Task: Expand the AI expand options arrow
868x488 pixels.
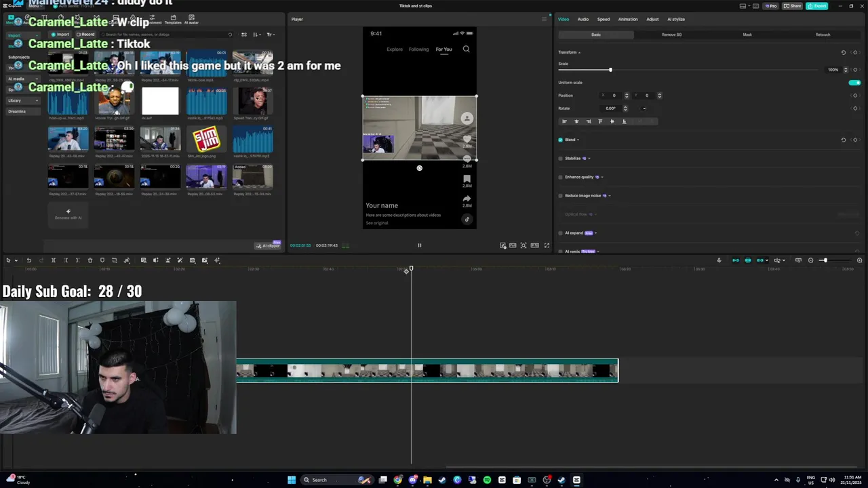Action: (596, 233)
